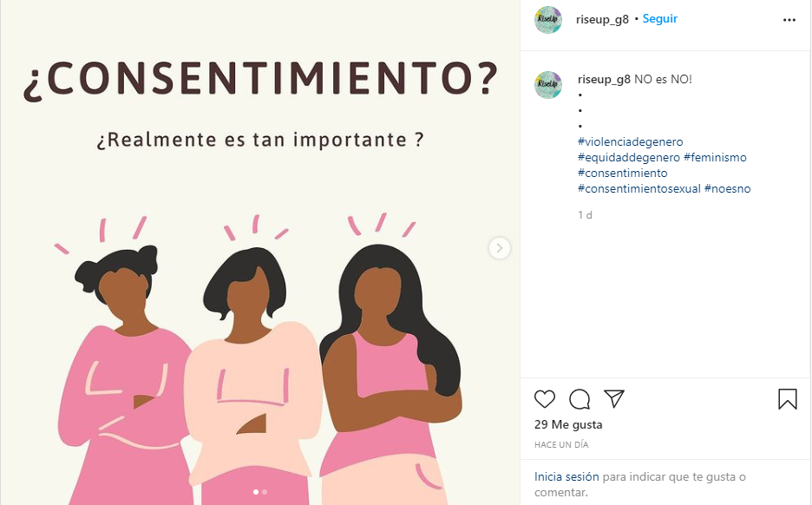Open the riseup_g8 username in header

tap(602, 19)
